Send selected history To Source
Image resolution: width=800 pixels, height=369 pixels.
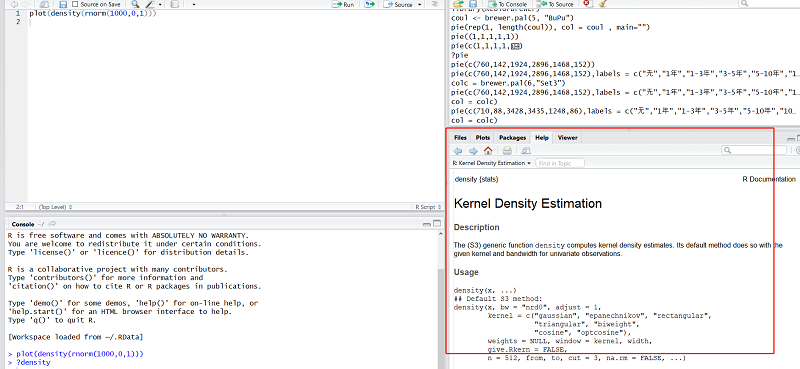pos(555,4)
